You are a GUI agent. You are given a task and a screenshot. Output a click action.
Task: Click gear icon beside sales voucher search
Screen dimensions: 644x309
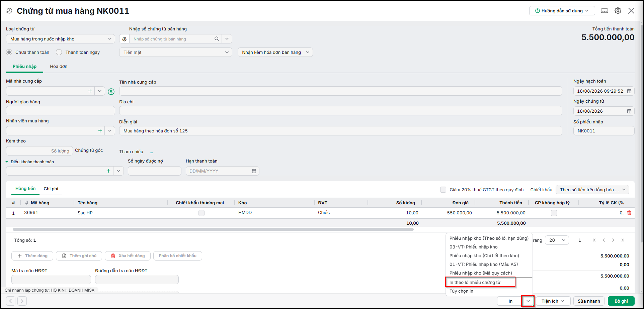[125, 39]
